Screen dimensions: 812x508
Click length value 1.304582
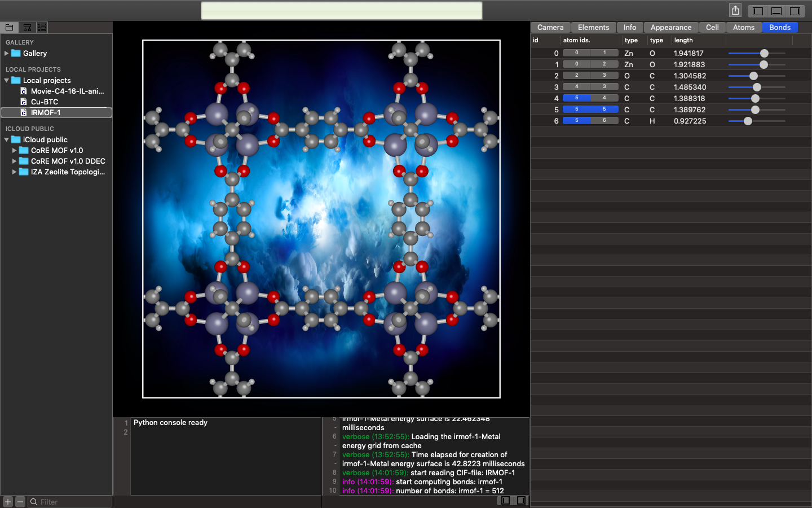click(690, 76)
